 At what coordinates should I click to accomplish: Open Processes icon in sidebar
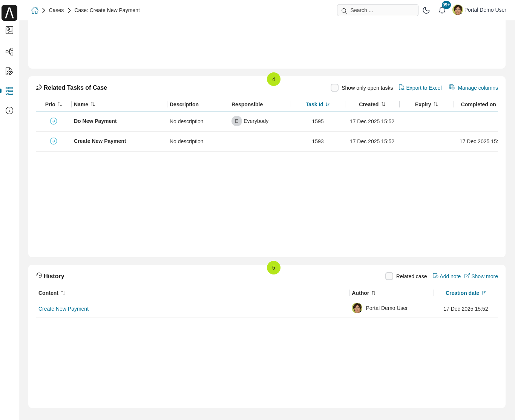click(9, 52)
